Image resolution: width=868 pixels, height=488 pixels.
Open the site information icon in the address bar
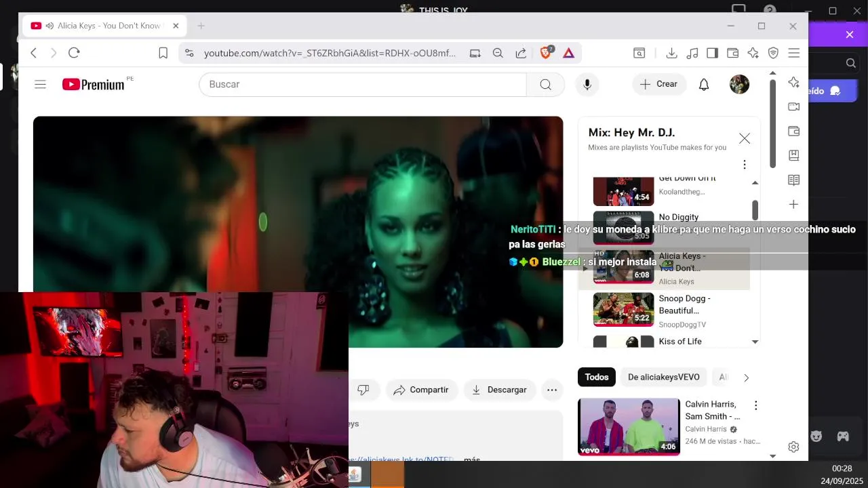tap(189, 53)
